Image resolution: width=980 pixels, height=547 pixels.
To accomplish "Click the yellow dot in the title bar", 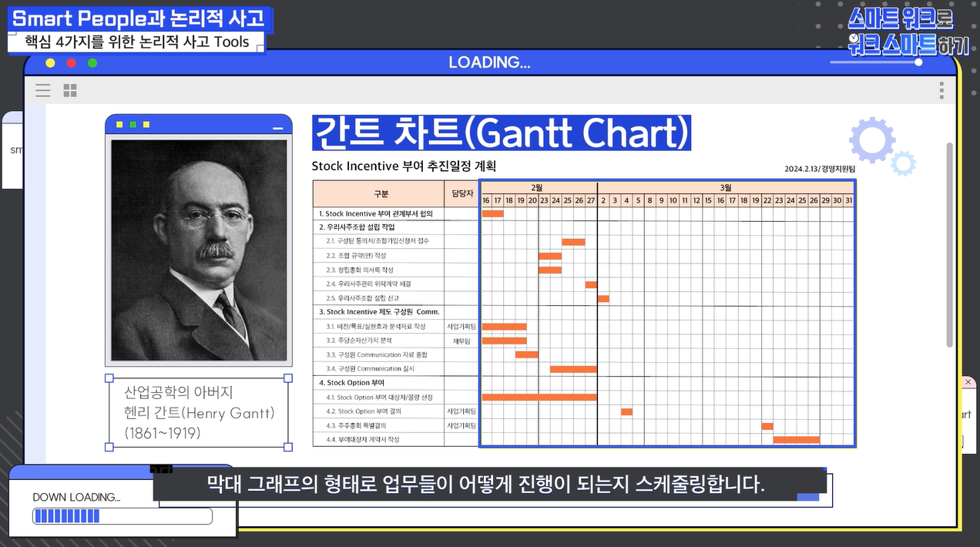I will tap(50, 63).
